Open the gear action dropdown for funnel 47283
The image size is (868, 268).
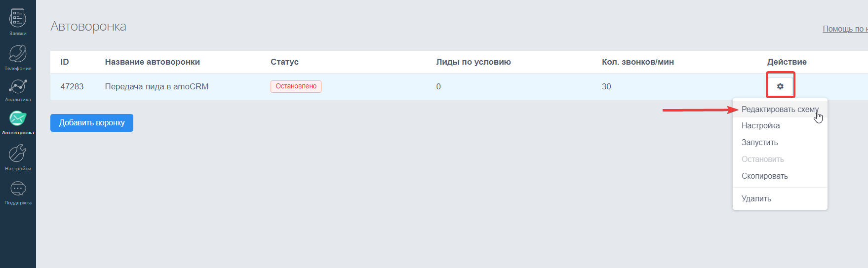[780, 86]
